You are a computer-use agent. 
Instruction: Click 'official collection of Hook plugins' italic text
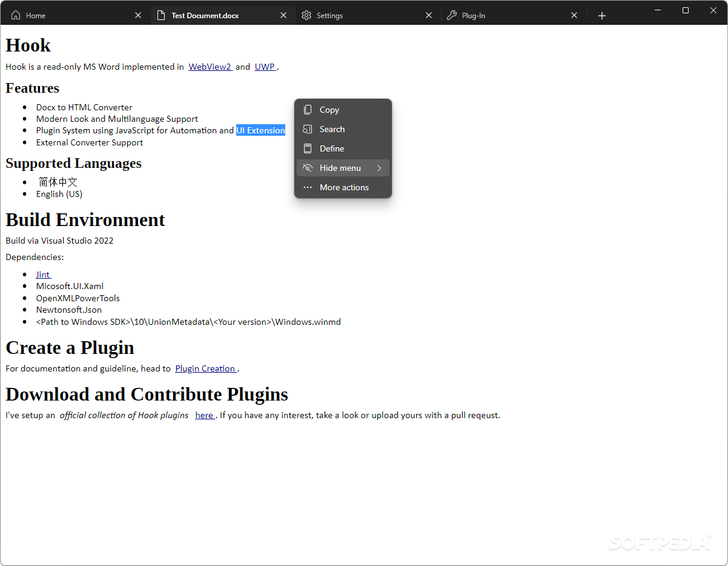coord(124,415)
